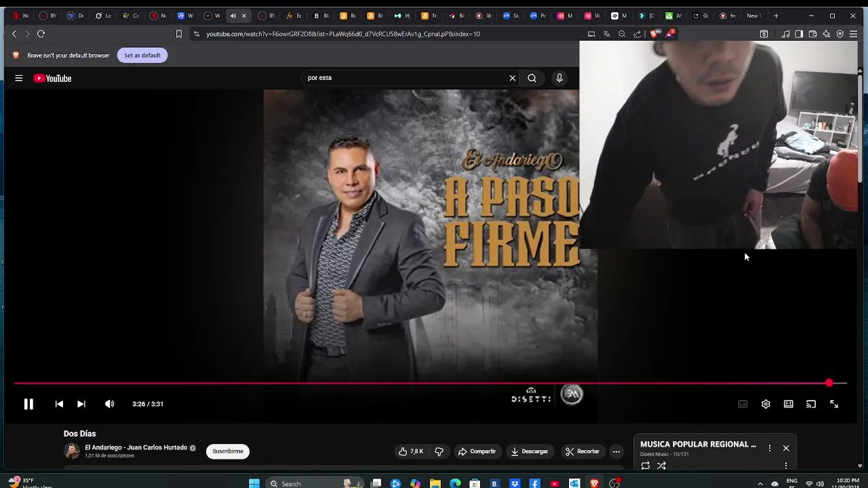The width and height of the screenshot is (868, 488).
Task: Like the video (7,8 K)
Action: coord(412,451)
